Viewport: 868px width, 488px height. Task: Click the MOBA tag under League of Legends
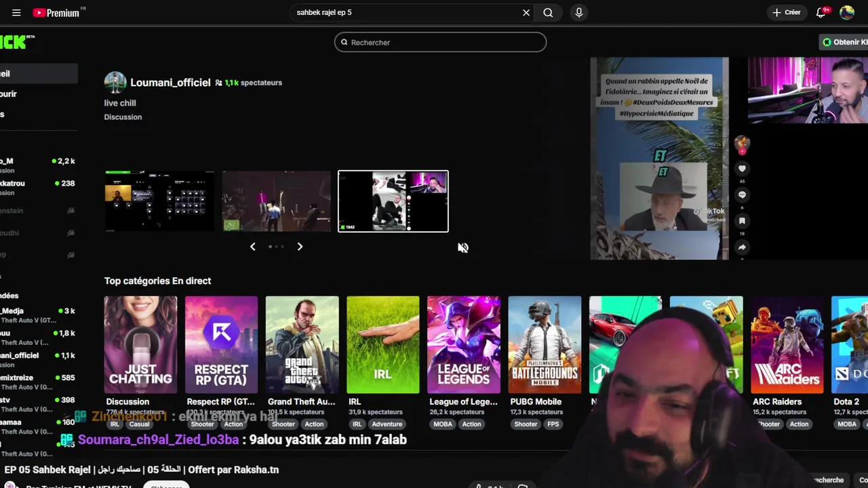click(443, 424)
